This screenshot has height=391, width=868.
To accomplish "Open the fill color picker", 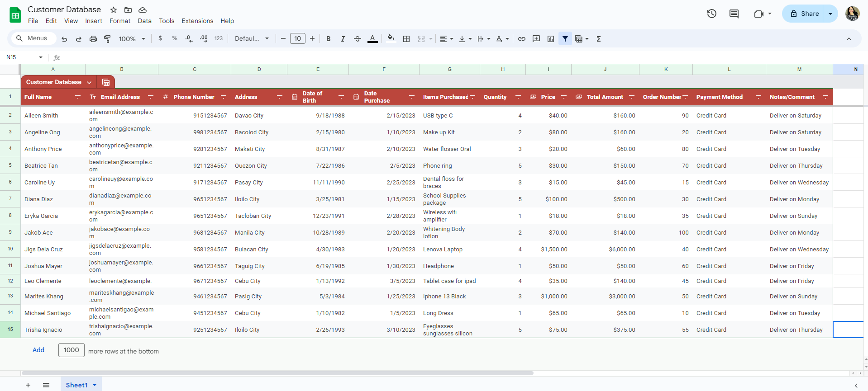I will click(x=391, y=38).
